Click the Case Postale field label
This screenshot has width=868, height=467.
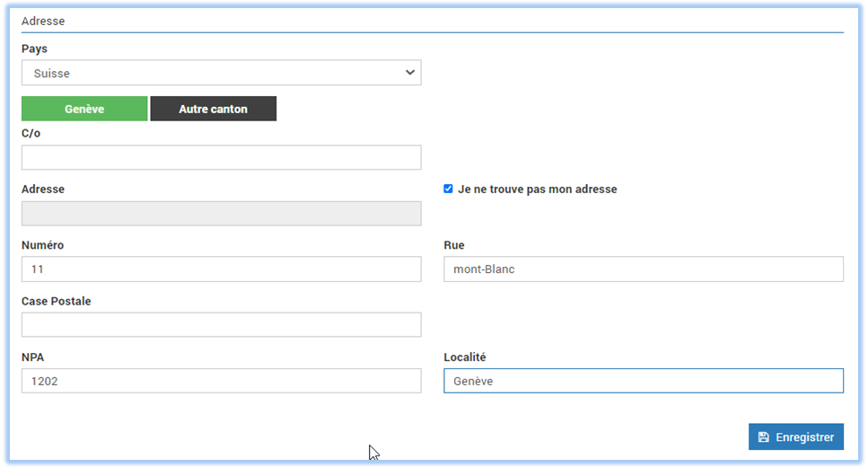[x=56, y=301]
